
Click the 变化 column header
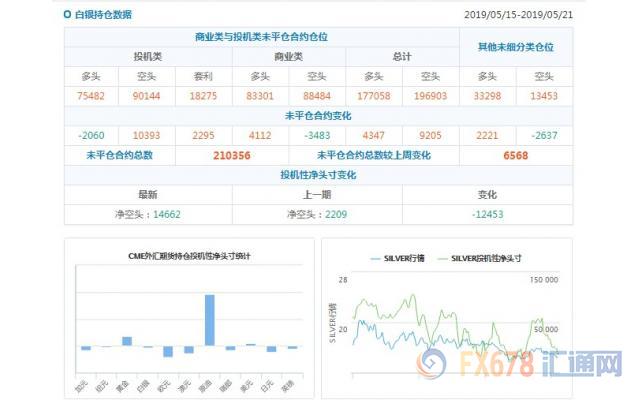click(487, 195)
